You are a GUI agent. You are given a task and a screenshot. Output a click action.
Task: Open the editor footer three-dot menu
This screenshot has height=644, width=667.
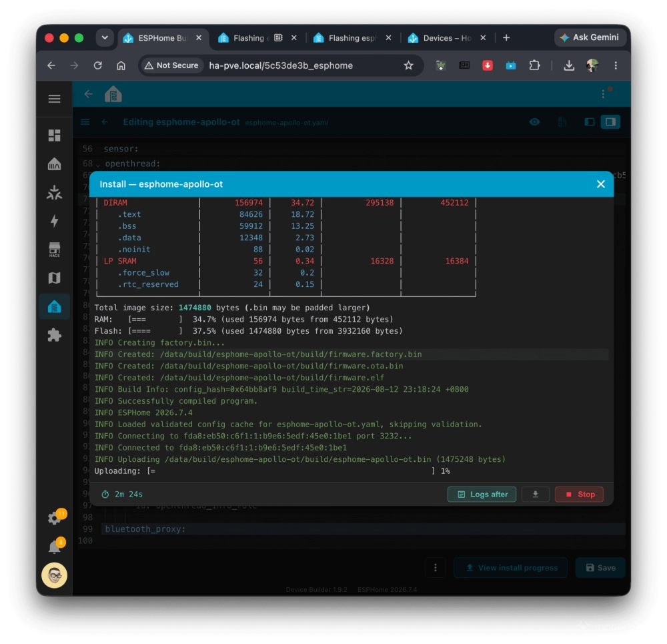point(435,567)
